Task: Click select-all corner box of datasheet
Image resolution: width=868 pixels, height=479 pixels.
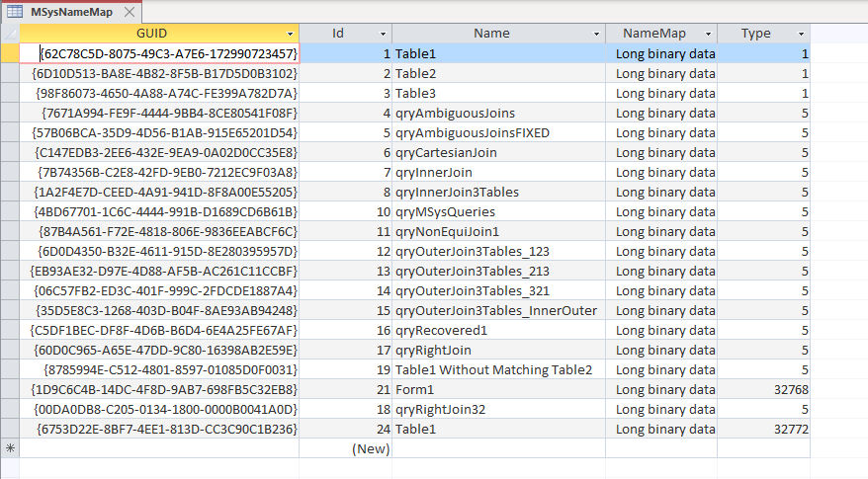Action: coord(10,34)
